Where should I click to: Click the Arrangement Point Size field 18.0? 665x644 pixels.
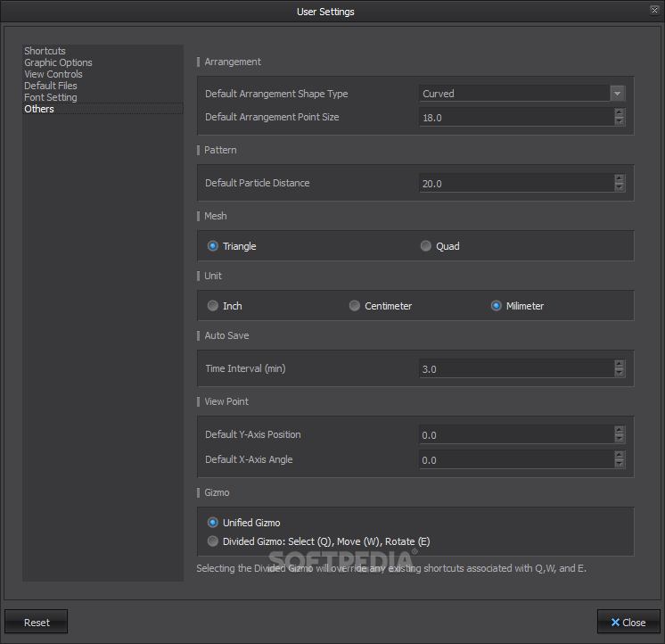pos(516,117)
